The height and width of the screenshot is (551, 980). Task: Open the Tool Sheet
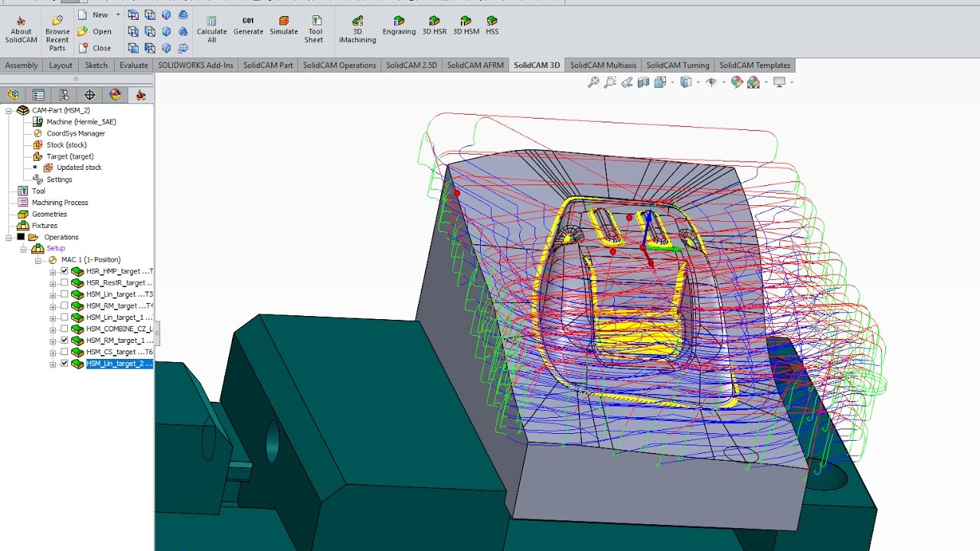[314, 30]
